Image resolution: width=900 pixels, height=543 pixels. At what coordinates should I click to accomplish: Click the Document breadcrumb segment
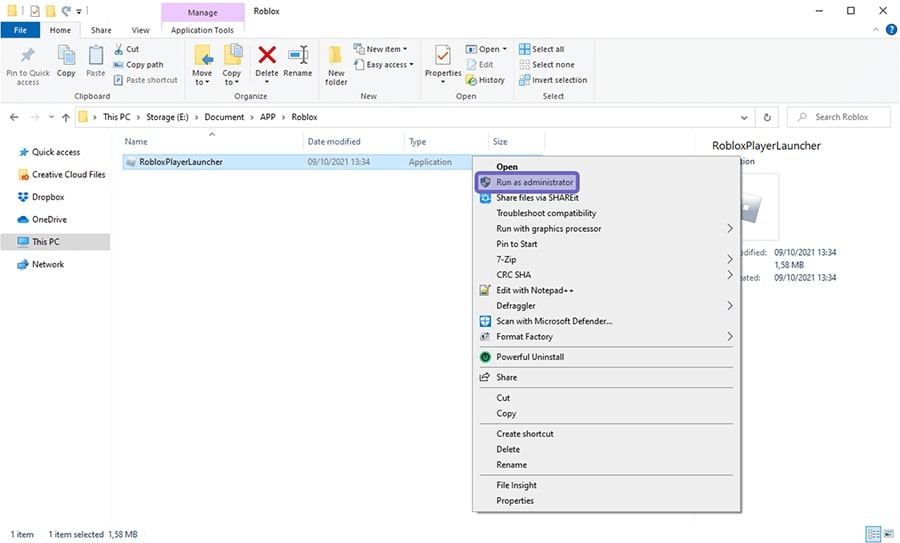[224, 117]
